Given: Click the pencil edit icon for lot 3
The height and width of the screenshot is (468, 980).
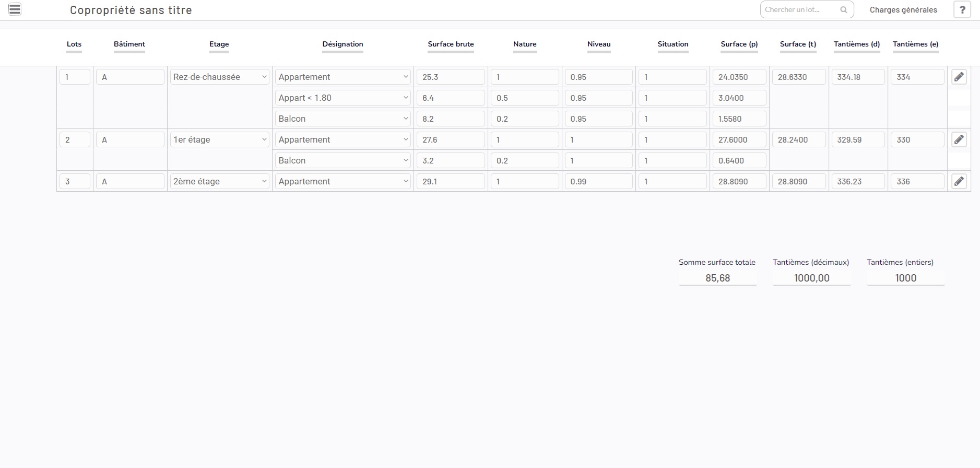Looking at the screenshot, I should click(959, 182).
